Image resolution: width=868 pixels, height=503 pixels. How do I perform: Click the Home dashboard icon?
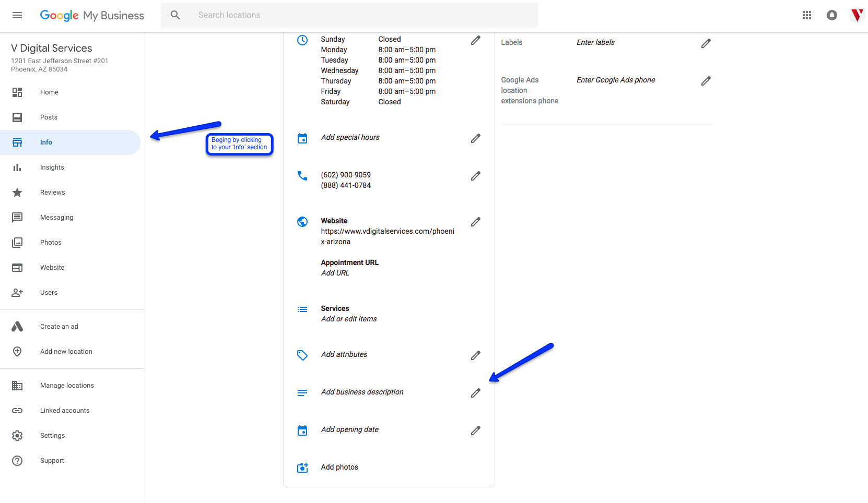17,92
